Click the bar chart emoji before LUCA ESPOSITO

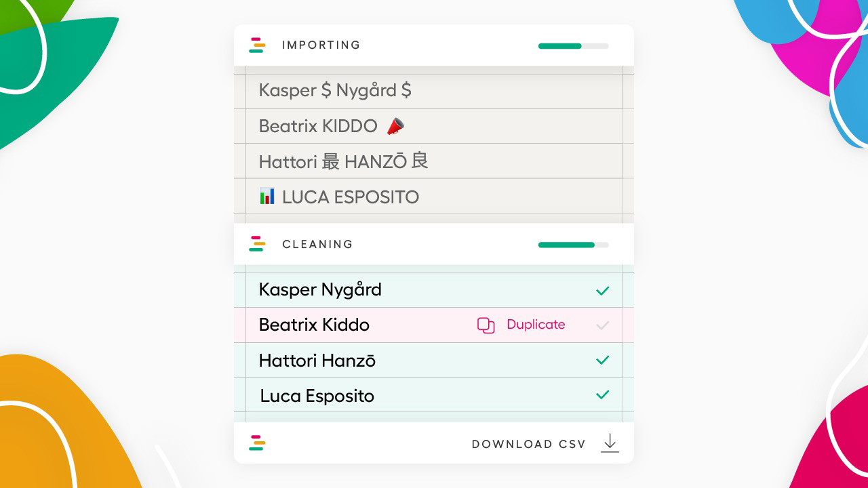pos(267,197)
